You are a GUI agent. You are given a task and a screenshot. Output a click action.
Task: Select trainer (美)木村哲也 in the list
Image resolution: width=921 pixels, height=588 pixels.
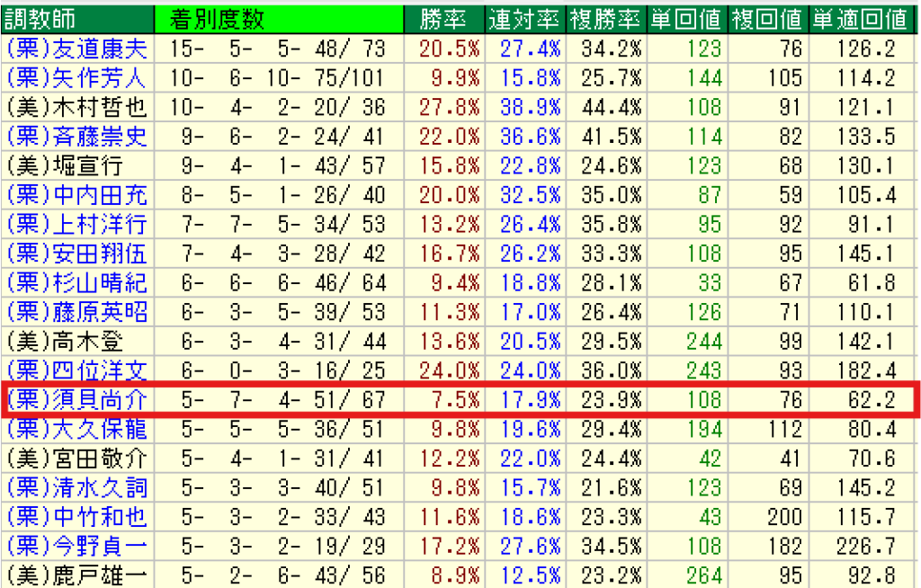pos(76,108)
